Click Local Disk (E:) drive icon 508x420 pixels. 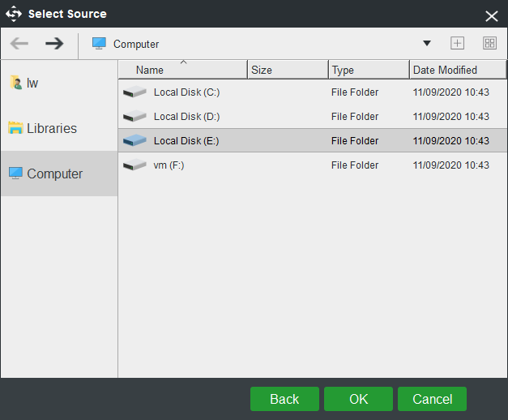pyautogui.click(x=134, y=141)
